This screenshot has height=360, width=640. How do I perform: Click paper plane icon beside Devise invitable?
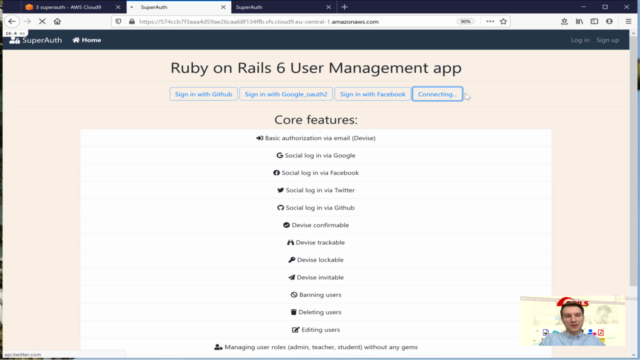(x=291, y=278)
